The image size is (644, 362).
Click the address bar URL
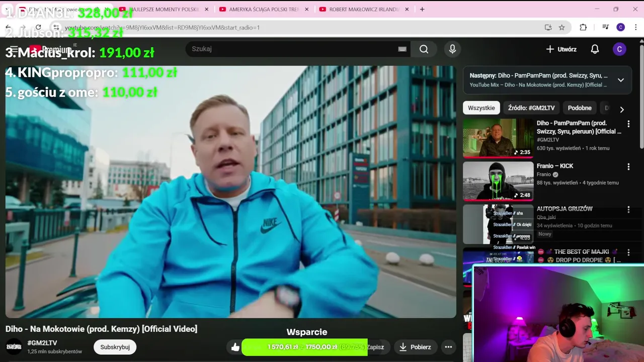(x=162, y=27)
